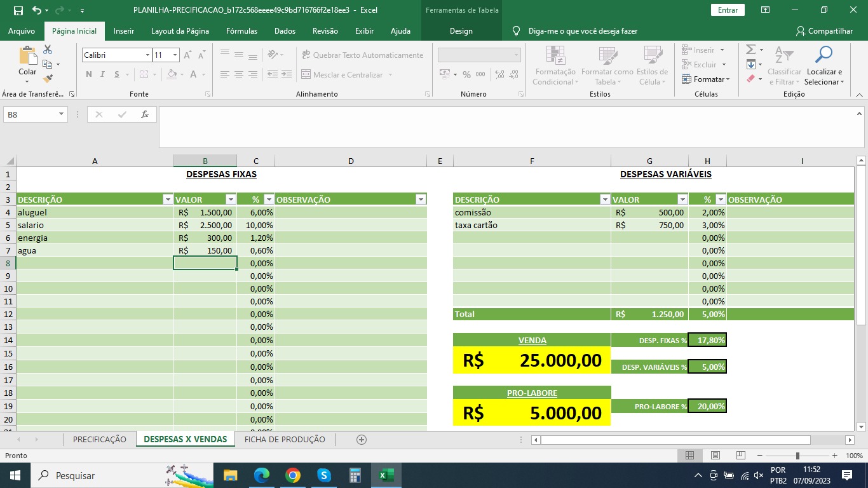Click the decrease indent icon
The height and width of the screenshot is (488, 868).
click(272, 74)
